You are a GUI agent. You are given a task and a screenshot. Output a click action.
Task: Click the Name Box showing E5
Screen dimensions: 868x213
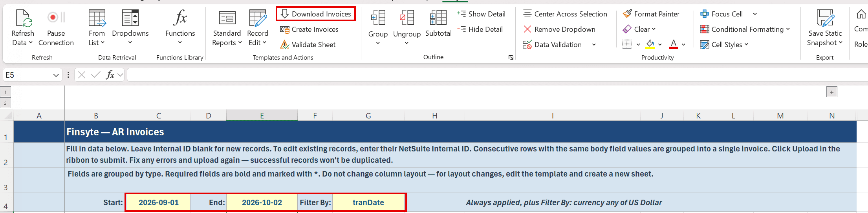tap(27, 75)
